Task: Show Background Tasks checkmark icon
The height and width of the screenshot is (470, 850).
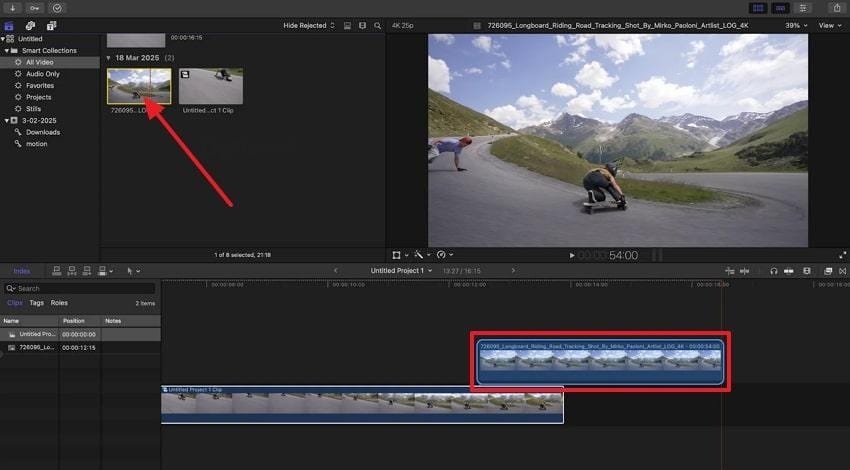Action: 57,8
